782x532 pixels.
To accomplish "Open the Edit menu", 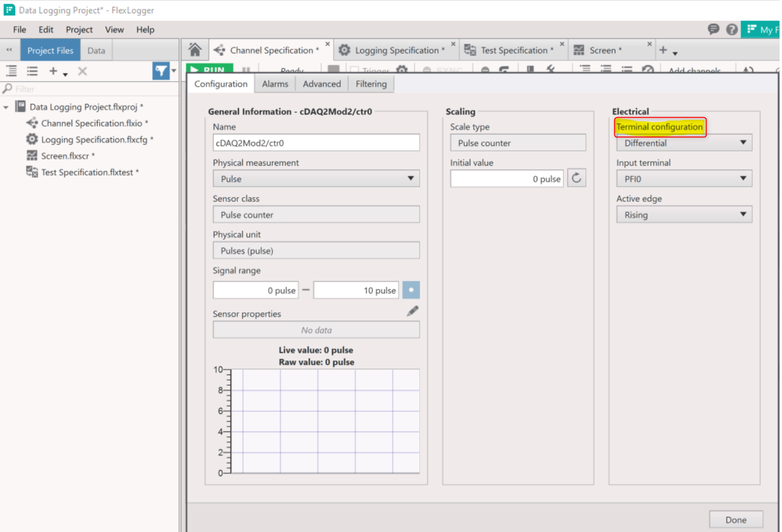I will 46,29.
